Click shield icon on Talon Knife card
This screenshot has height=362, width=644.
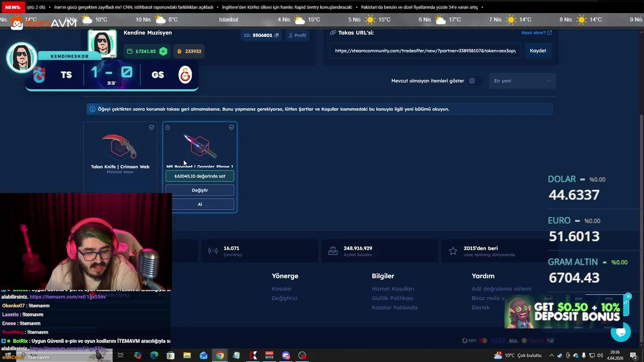pos(151,128)
